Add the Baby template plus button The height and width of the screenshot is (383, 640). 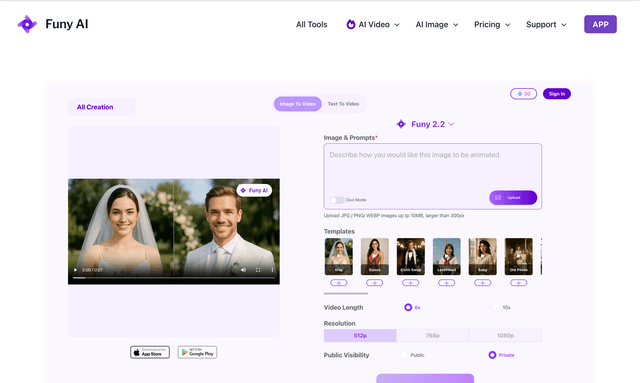(x=482, y=283)
